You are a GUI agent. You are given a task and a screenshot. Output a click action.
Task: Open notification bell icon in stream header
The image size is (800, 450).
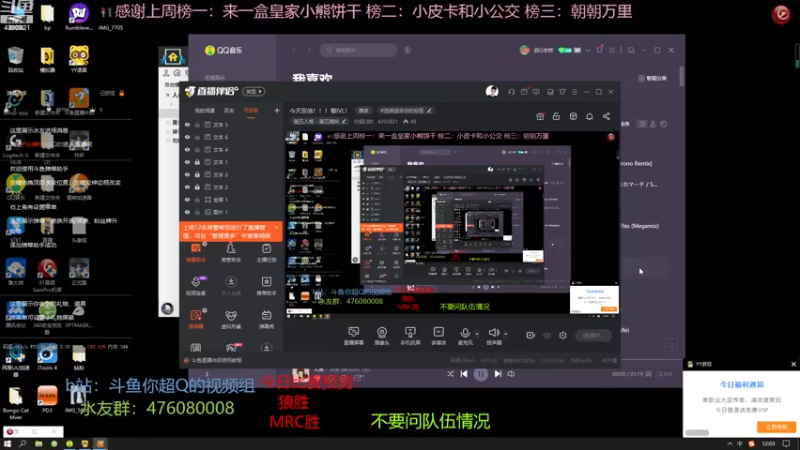(589, 116)
